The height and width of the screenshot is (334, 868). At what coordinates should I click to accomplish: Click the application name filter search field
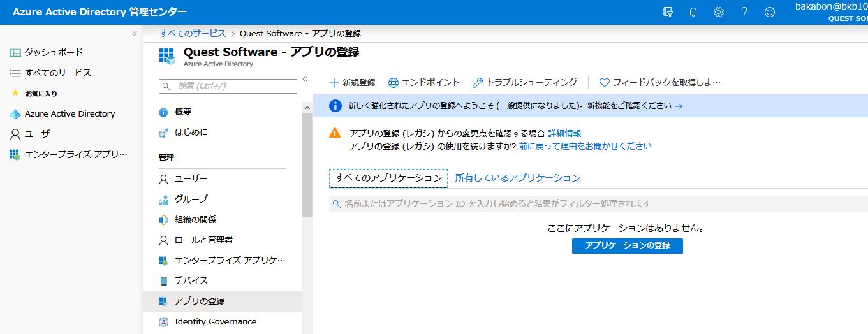tap(598, 203)
